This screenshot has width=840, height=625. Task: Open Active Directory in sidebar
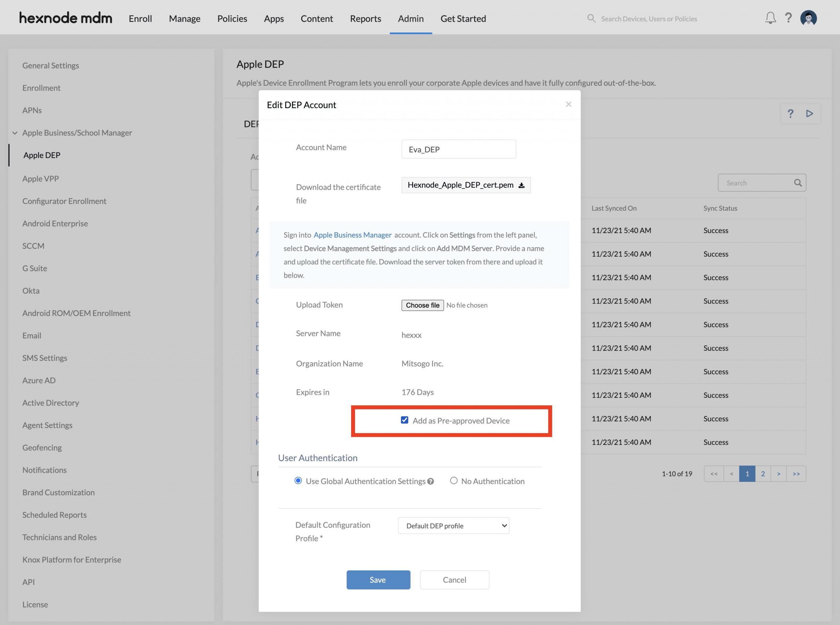click(x=51, y=402)
